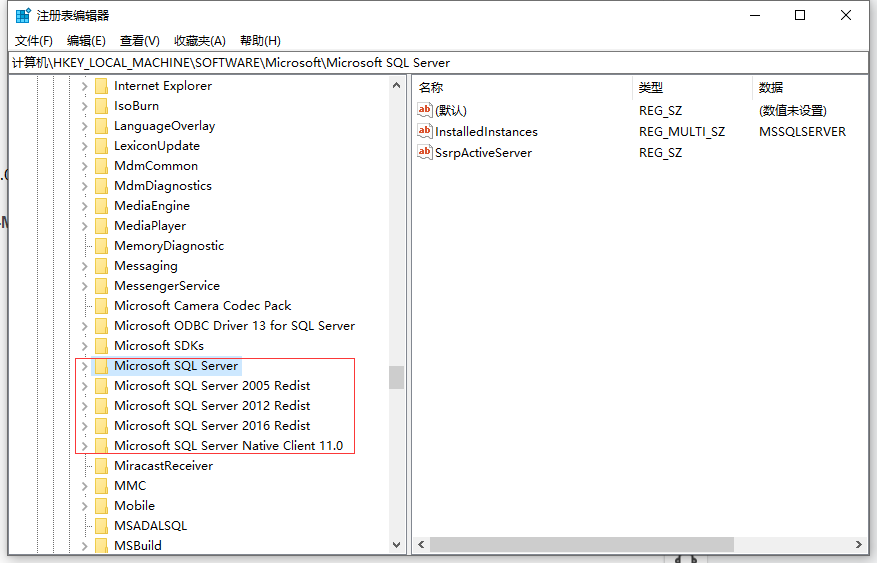The height and width of the screenshot is (563, 877).
Task: Click the REG_MULTI_SZ type cell
Action: pyautogui.click(x=682, y=132)
